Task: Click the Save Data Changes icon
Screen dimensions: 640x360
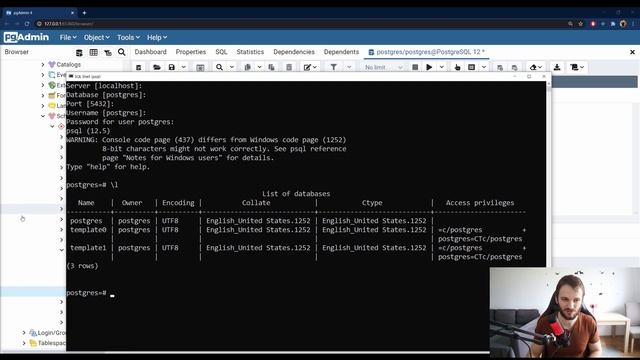Action: click(x=200, y=67)
